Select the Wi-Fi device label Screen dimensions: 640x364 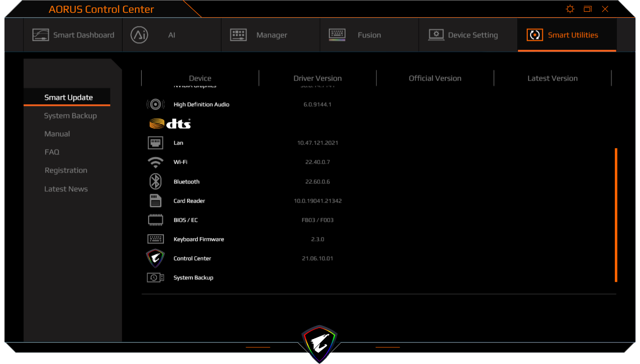(x=180, y=162)
